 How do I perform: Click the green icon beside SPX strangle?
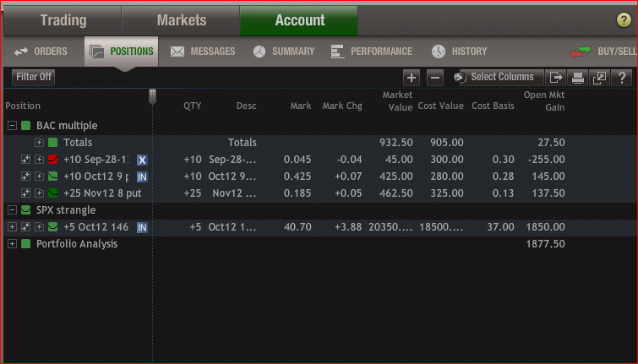point(26,209)
